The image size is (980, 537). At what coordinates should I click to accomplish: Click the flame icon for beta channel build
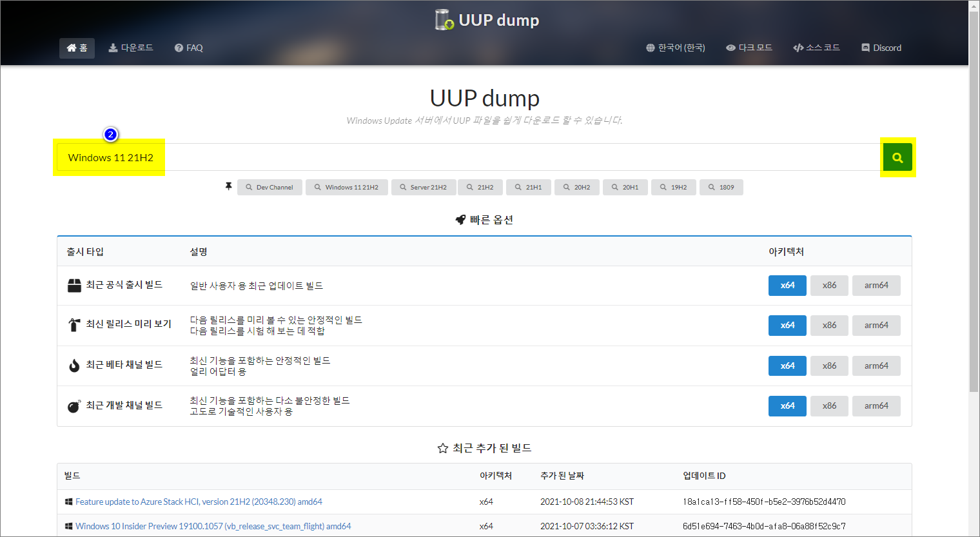pyautogui.click(x=74, y=366)
